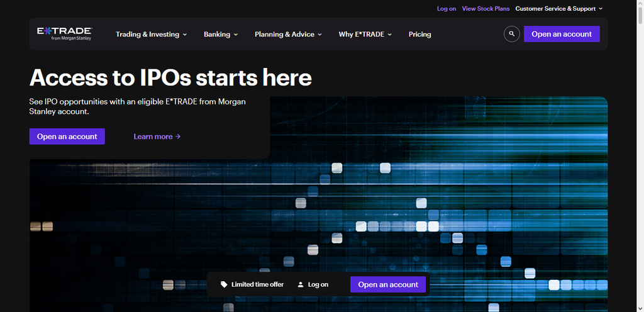Click the search magnifier icon
The width and height of the screenshot is (644, 312).
(x=512, y=34)
